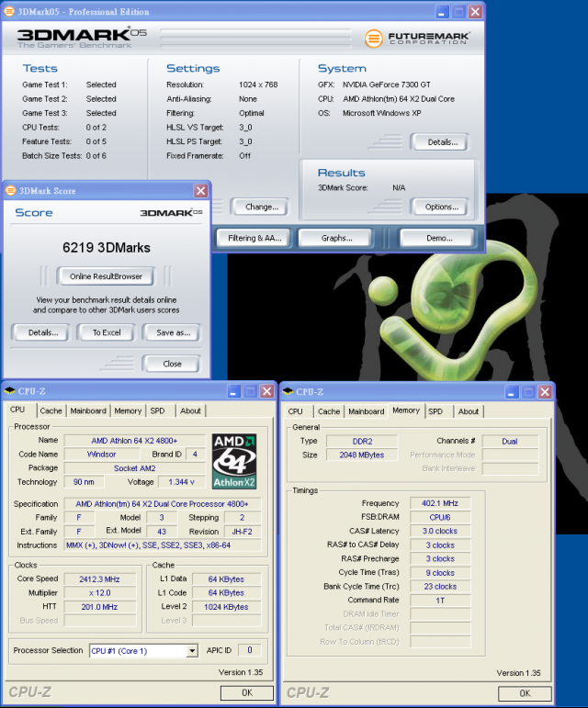
Task: Click the 3DMark05 title bar icon
Action: 9,11
